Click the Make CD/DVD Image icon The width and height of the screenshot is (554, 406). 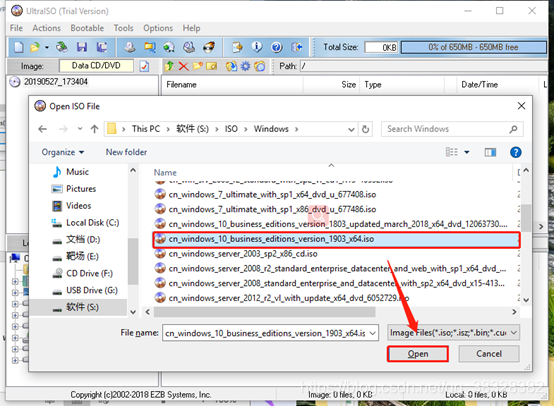[130, 47]
